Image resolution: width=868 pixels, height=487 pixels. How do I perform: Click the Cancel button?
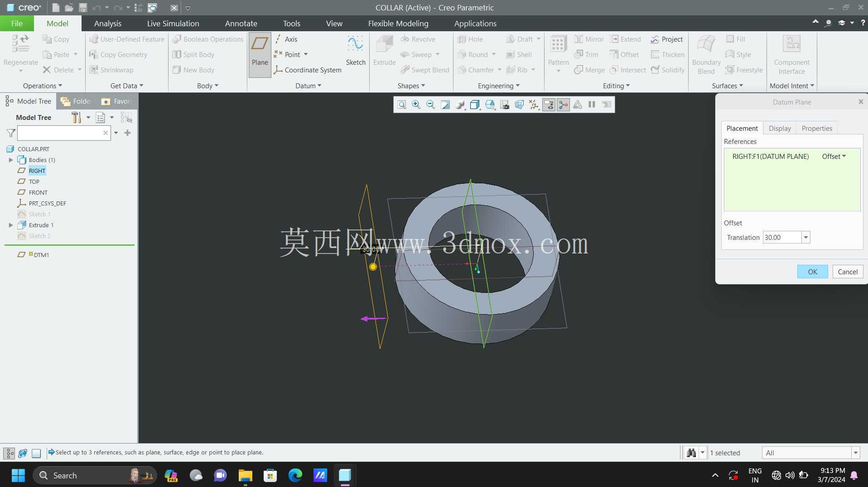click(x=848, y=272)
